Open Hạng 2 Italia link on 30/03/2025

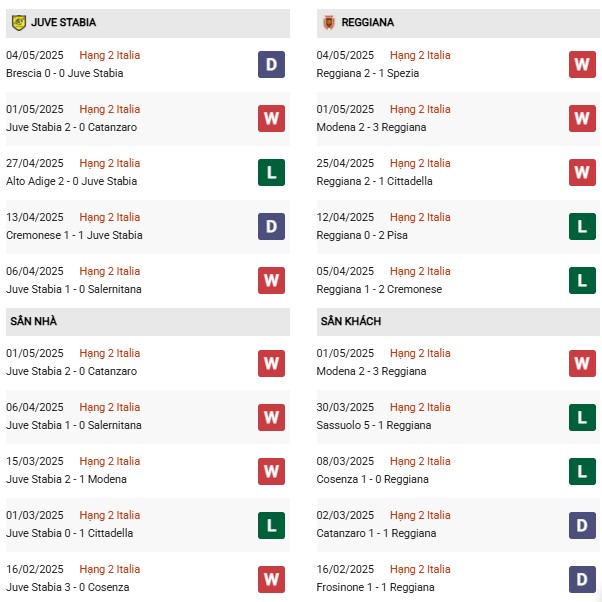click(x=420, y=407)
